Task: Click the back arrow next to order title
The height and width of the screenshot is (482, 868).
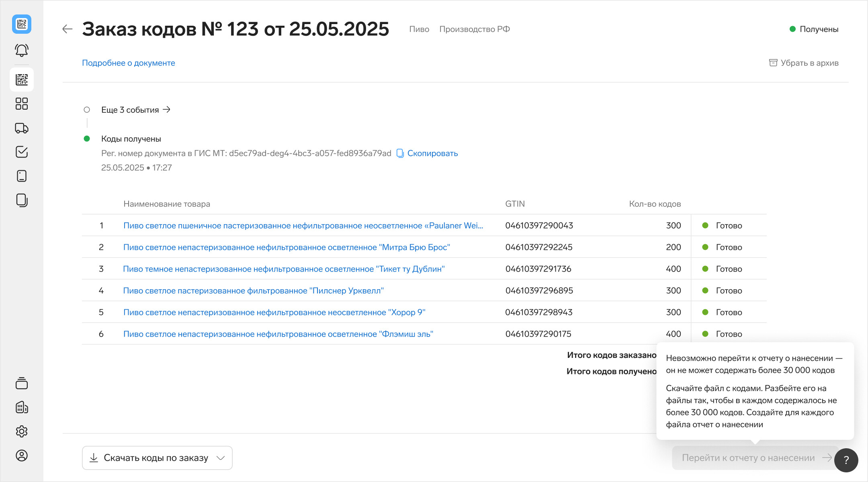Action: click(x=67, y=29)
